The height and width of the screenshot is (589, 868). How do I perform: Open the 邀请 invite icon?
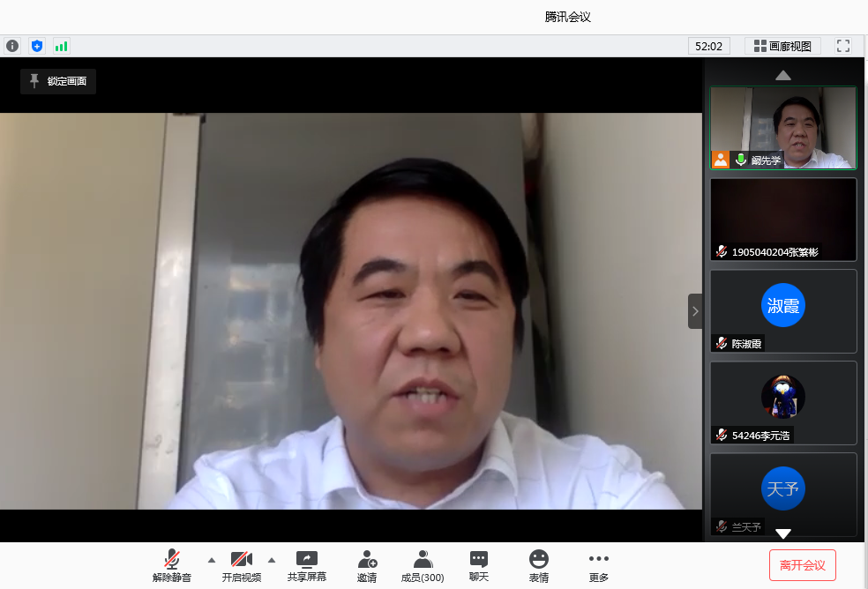367,565
